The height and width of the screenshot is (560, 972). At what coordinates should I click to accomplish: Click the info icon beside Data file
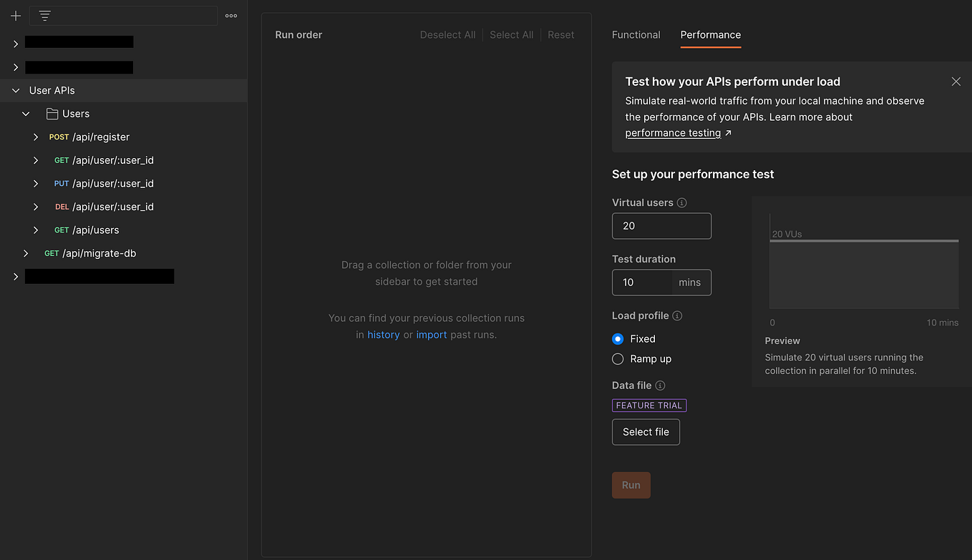click(x=660, y=385)
